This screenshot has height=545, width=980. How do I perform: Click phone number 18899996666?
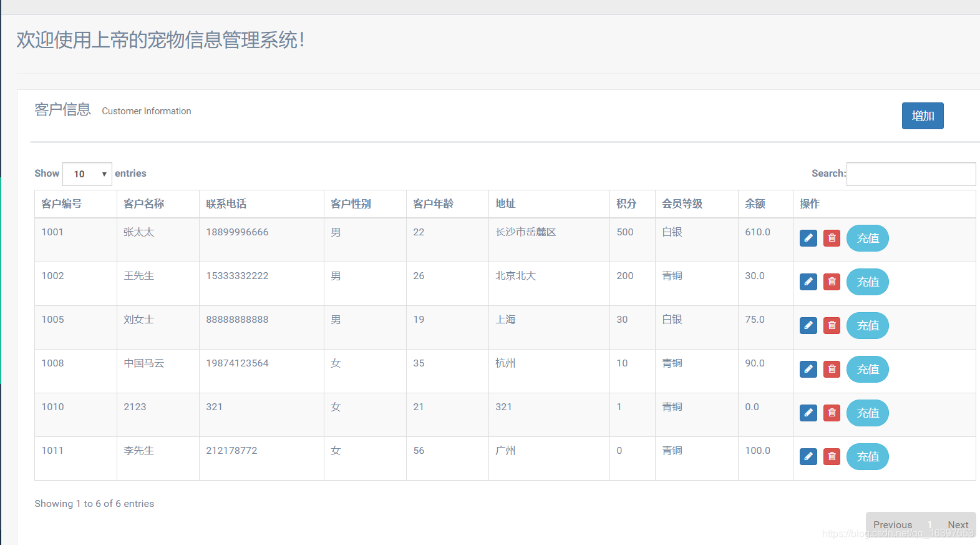click(x=237, y=232)
